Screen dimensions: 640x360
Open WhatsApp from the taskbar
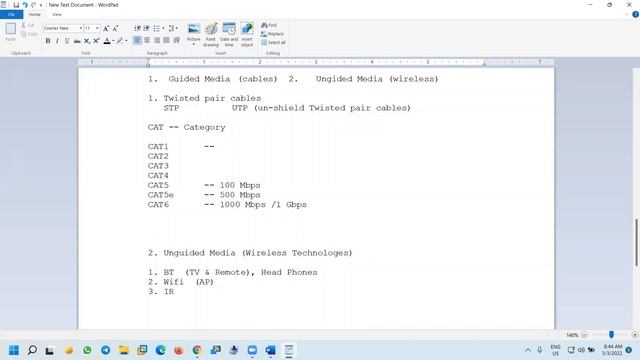[x=87, y=350]
